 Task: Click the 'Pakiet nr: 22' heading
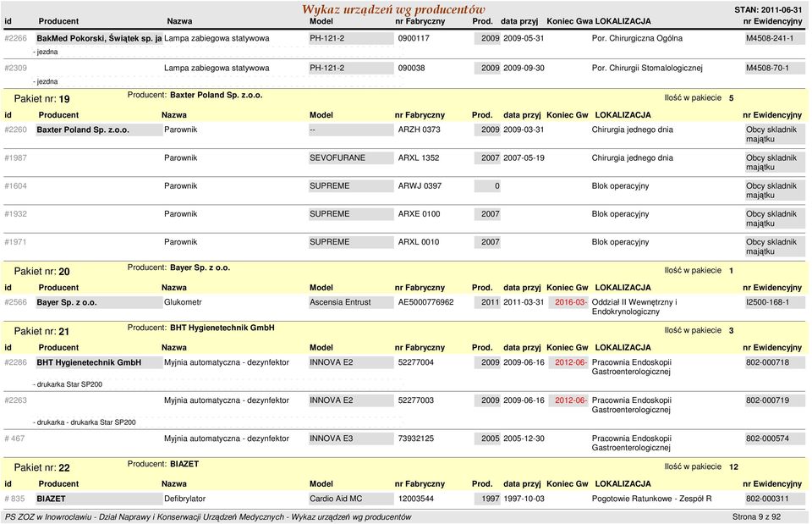pyautogui.click(x=41, y=468)
